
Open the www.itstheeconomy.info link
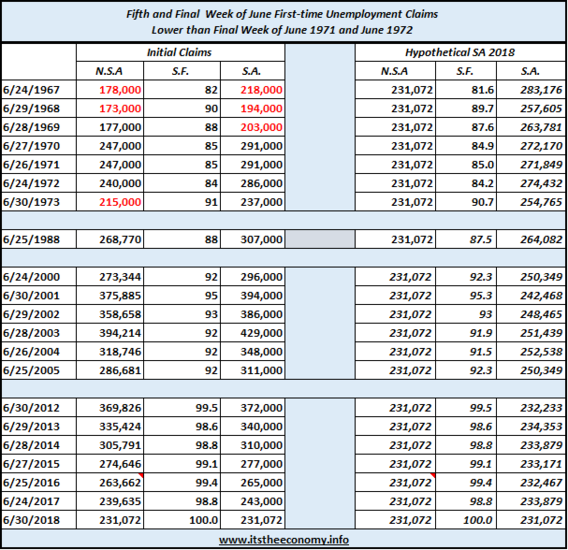(x=284, y=539)
